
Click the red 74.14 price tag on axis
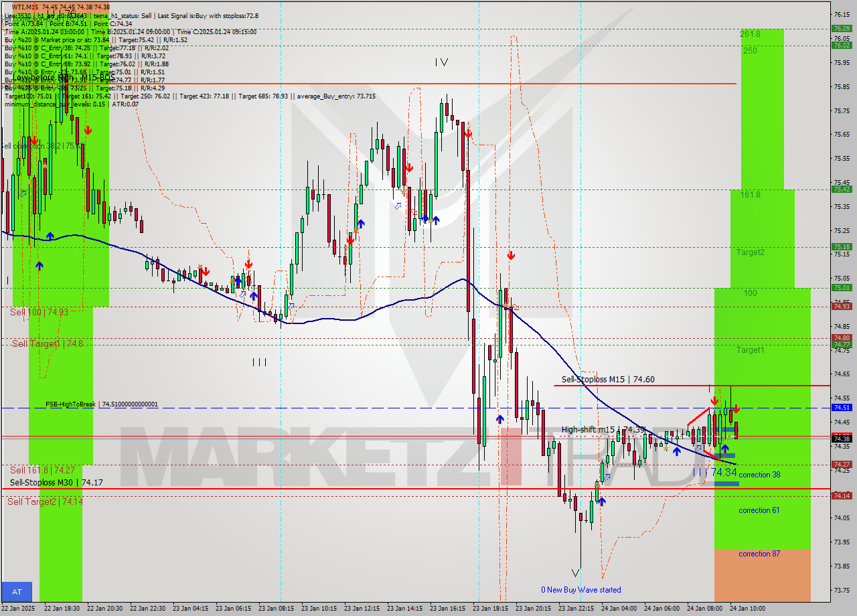point(842,495)
